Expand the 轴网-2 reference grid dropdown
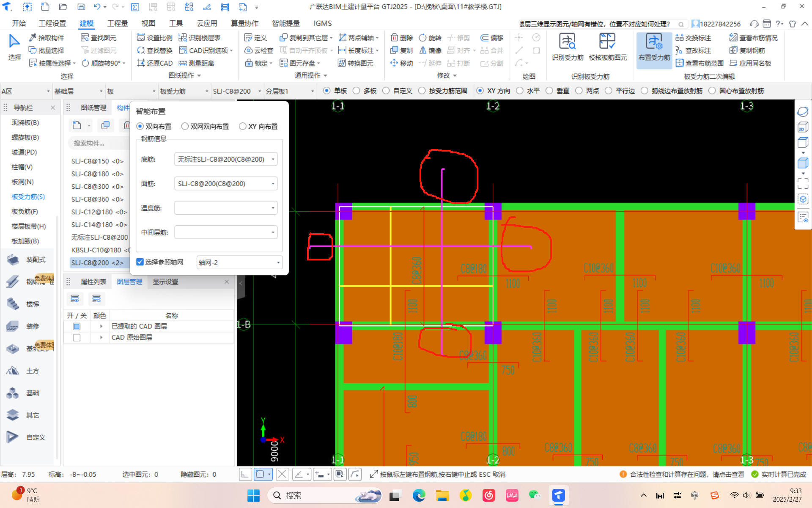 pyautogui.click(x=278, y=262)
